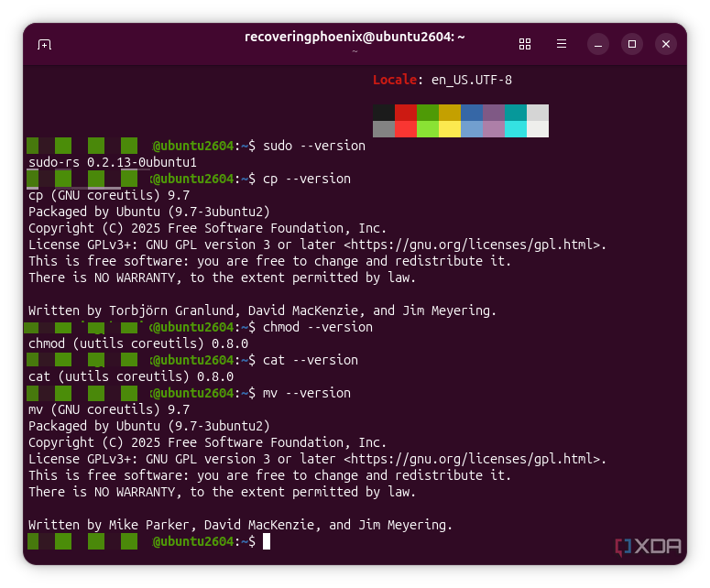Click the window title recoveringphoenix@ubuntu2604
This screenshot has height=588, width=710.
tap(355, 37)
